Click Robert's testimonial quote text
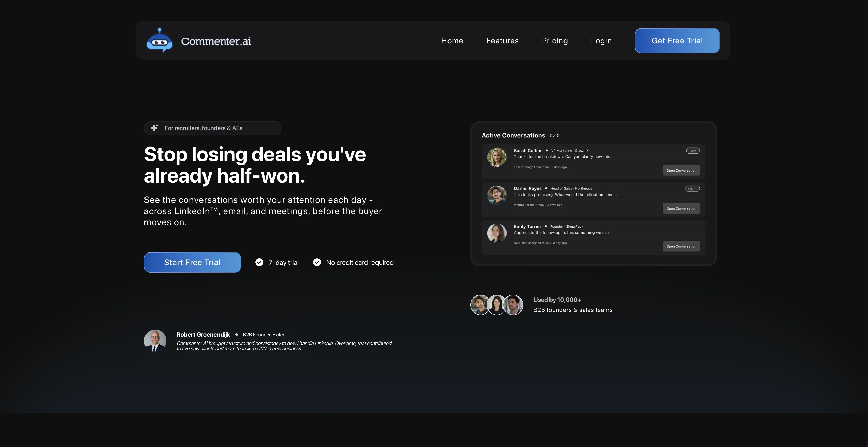The width and height of the screenshot is (868, 447). [284, 346]
